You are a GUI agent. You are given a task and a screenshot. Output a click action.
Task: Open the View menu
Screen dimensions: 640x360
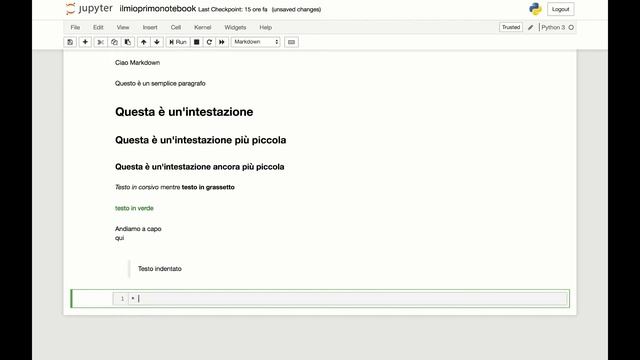[x=123, y=27]
